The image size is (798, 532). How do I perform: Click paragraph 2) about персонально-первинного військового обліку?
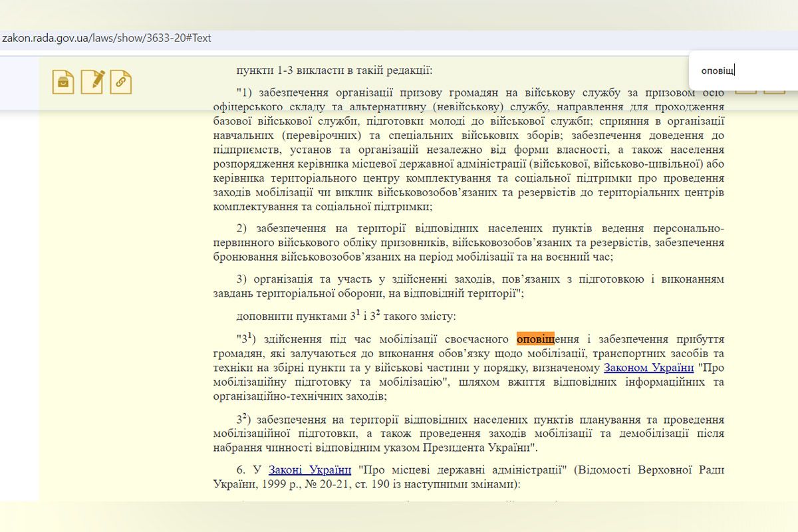coord(468,242)
